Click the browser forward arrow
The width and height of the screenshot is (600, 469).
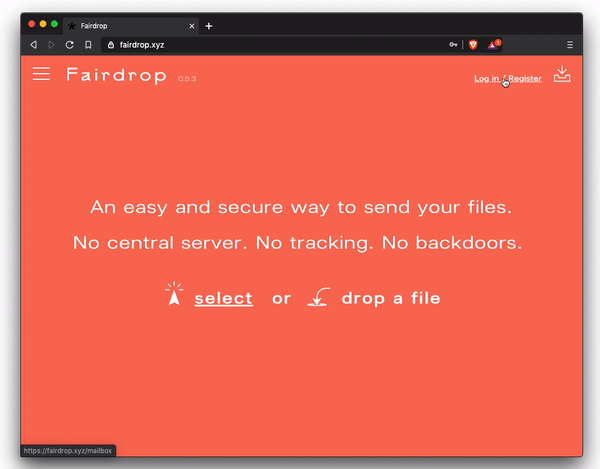tap(51, 45)
